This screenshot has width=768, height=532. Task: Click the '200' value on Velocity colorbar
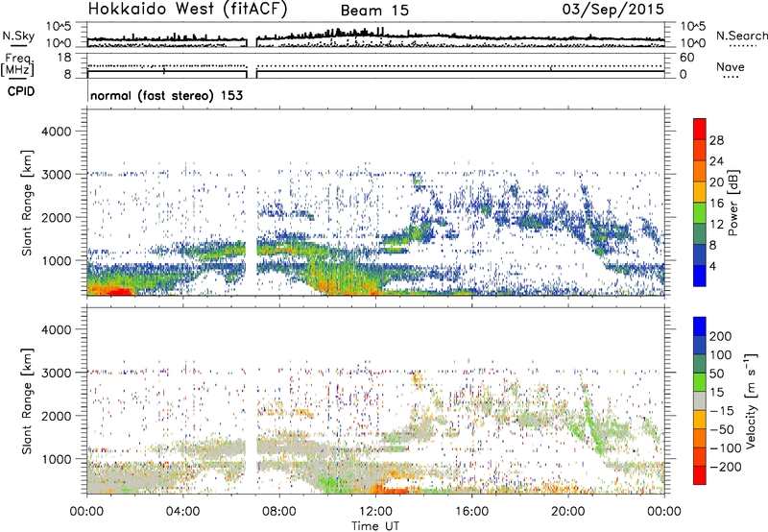pos(720,336)
